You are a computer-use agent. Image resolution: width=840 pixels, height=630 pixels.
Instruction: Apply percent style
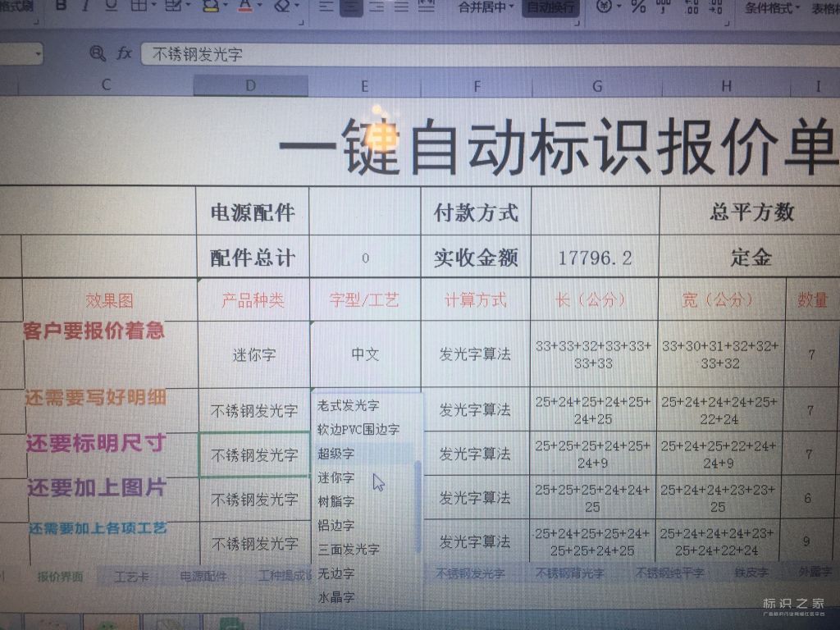pyautogui.click(x=638, y=7)
